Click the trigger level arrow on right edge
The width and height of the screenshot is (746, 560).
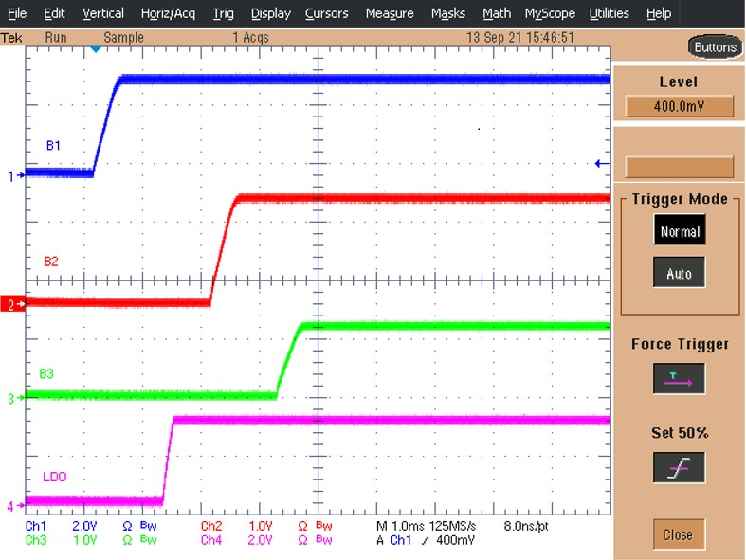(599, 164)
